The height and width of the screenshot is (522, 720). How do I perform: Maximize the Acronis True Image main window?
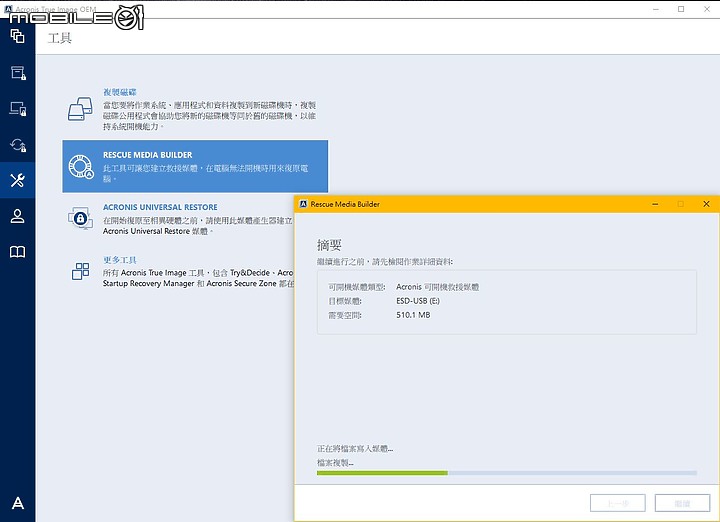681,9
